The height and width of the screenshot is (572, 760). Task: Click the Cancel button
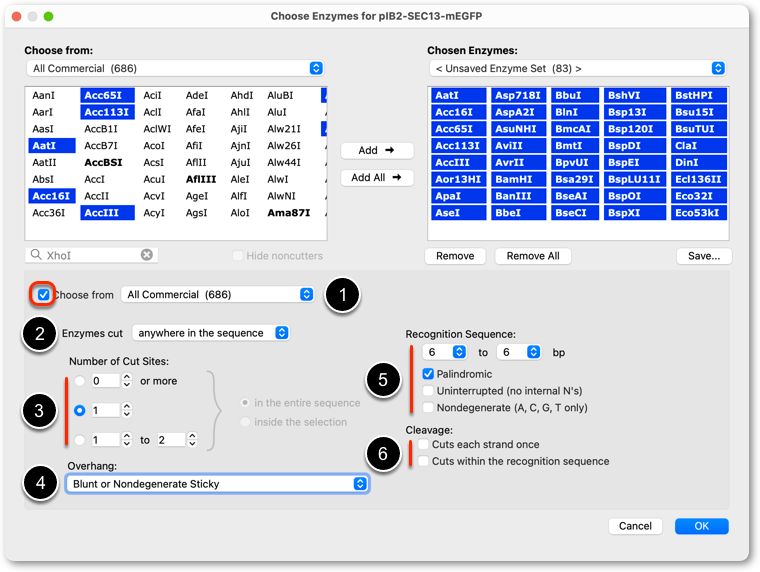click(x=635, y=526)
